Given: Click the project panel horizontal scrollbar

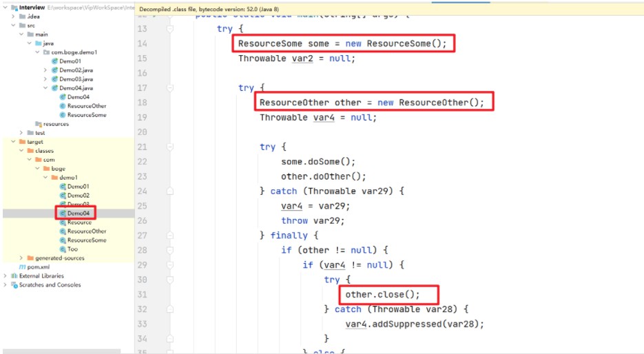Looking at the screenshot, I should point(61,351).
